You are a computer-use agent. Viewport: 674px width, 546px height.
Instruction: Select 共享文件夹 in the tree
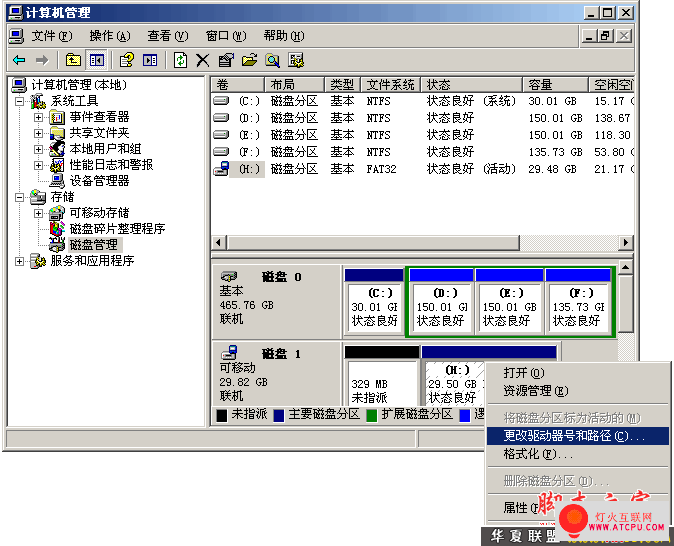pyautogui.click(x=99, y=132)
